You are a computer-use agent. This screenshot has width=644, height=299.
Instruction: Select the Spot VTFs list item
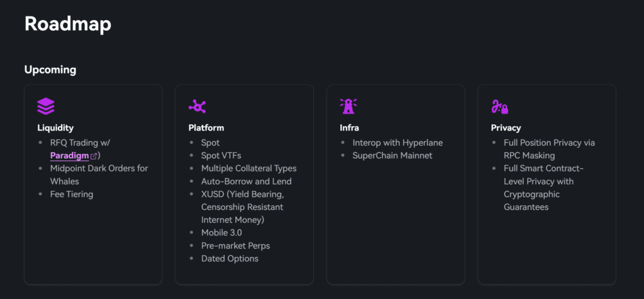click(221, 156)
